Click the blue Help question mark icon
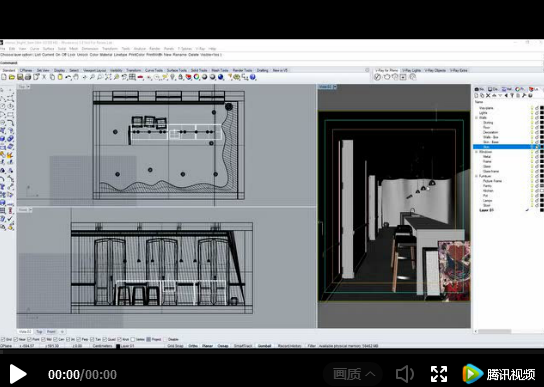 click(253, 77)
